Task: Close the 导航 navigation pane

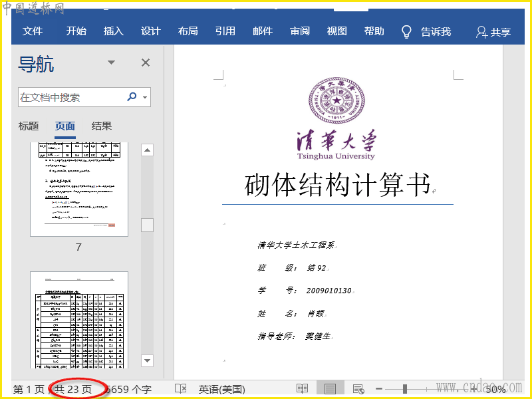Action: click(x=146, y=63)
